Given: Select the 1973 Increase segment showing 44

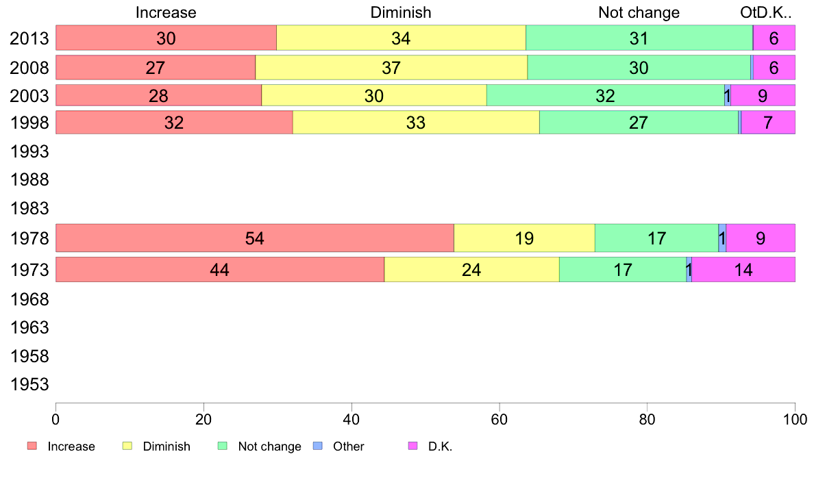Looking at the screenshot, I should [220, 269].
